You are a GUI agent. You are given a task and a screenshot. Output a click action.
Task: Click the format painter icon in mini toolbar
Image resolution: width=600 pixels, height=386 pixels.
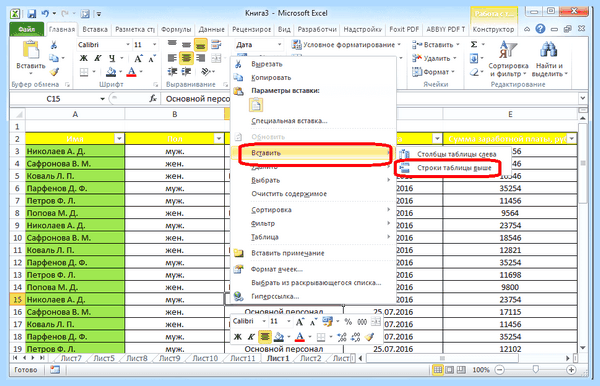[369, 337]
